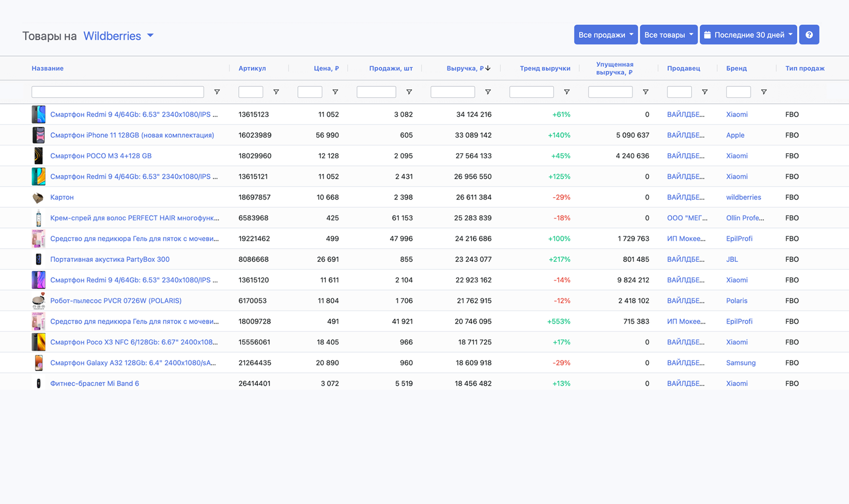Open filter options for Цена column
The image size is (849, 504).
coord(335,92)
